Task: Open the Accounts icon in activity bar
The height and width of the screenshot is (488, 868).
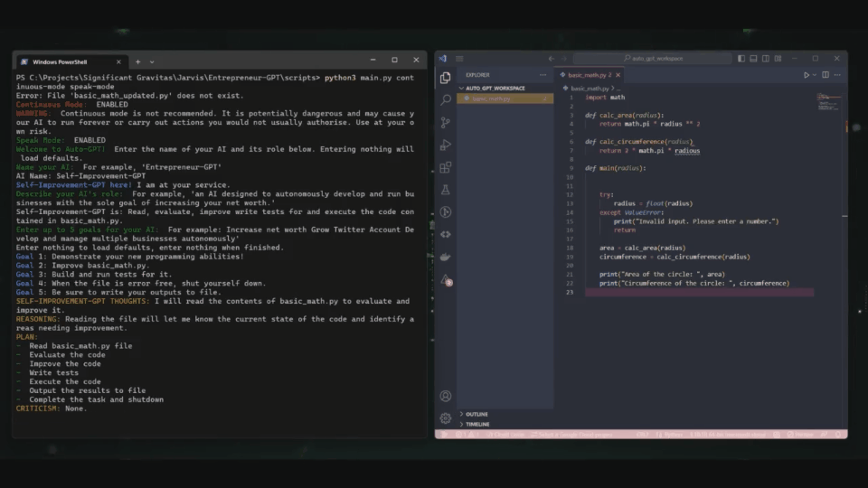Action: [x=445, y=396]
